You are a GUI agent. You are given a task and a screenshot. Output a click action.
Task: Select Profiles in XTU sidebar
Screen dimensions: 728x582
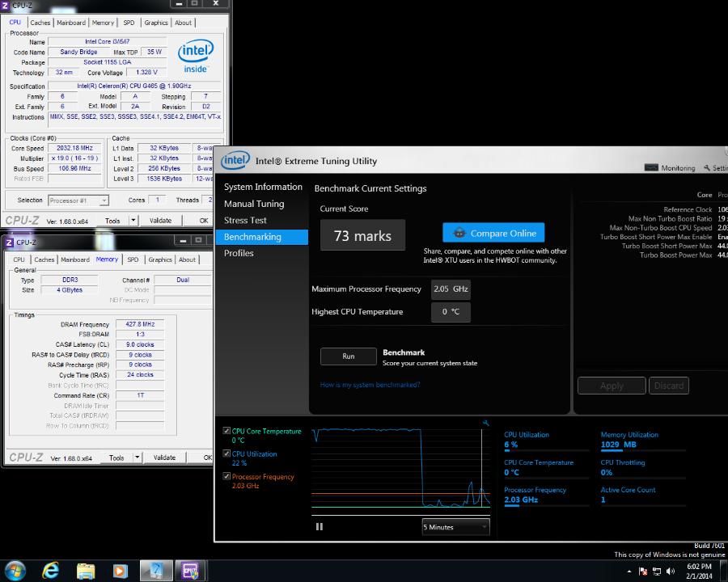coord(239,253)
